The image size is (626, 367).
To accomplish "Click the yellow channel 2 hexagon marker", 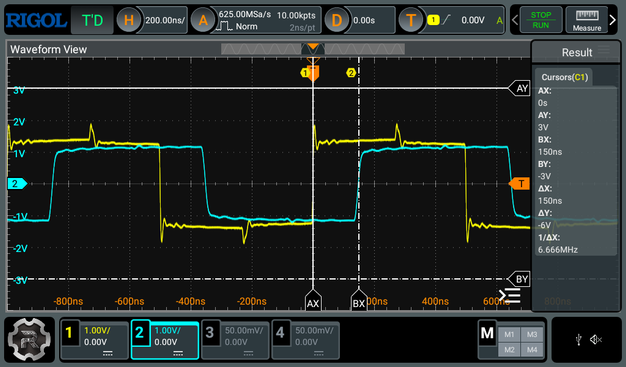I will (351, 73).
